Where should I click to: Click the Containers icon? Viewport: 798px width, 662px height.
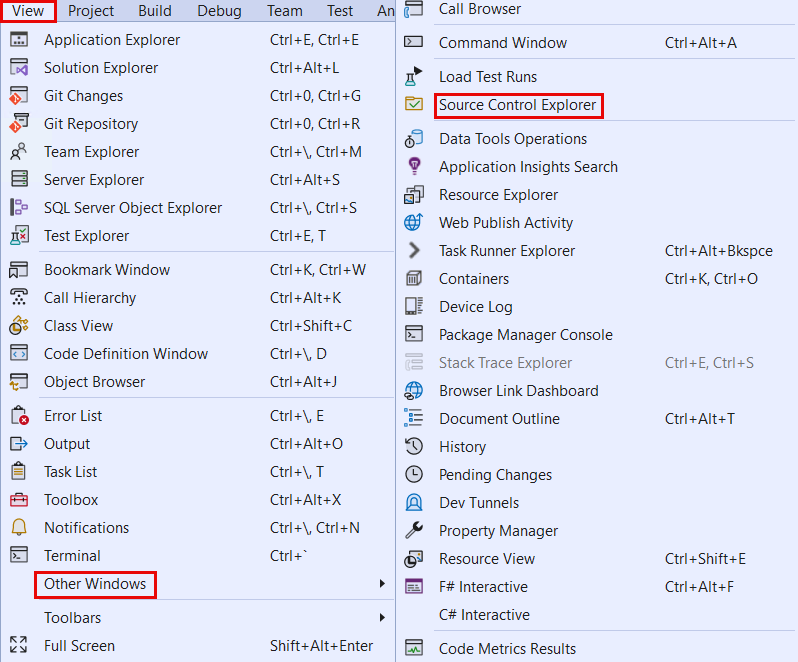(x=414, y=279)
